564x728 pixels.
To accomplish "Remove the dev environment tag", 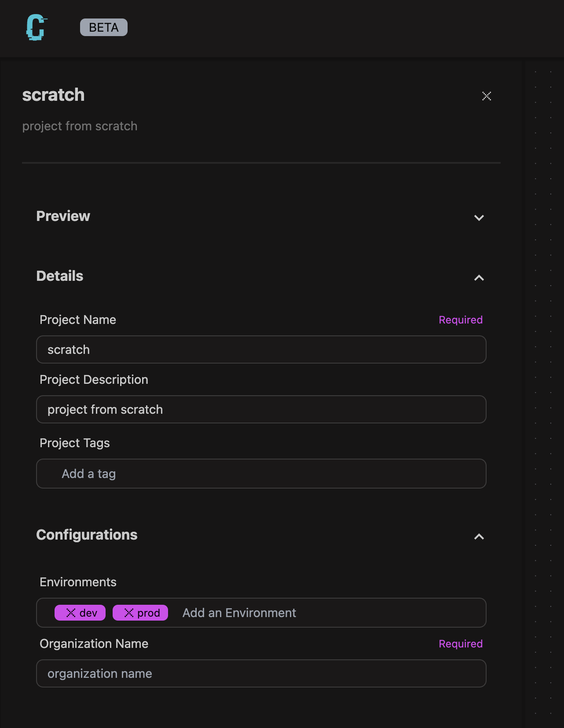I will (x=71, y=613).
